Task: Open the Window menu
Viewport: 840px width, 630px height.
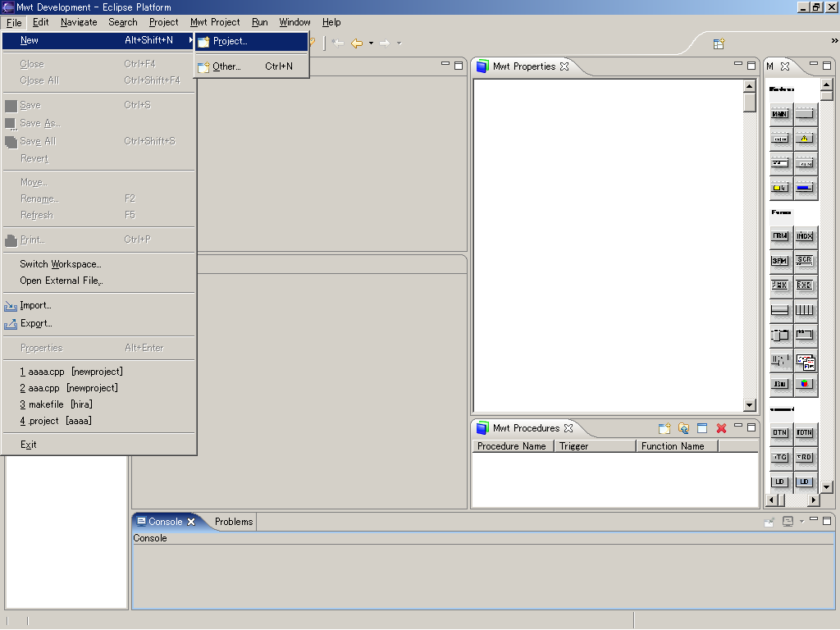Action: 294,22
